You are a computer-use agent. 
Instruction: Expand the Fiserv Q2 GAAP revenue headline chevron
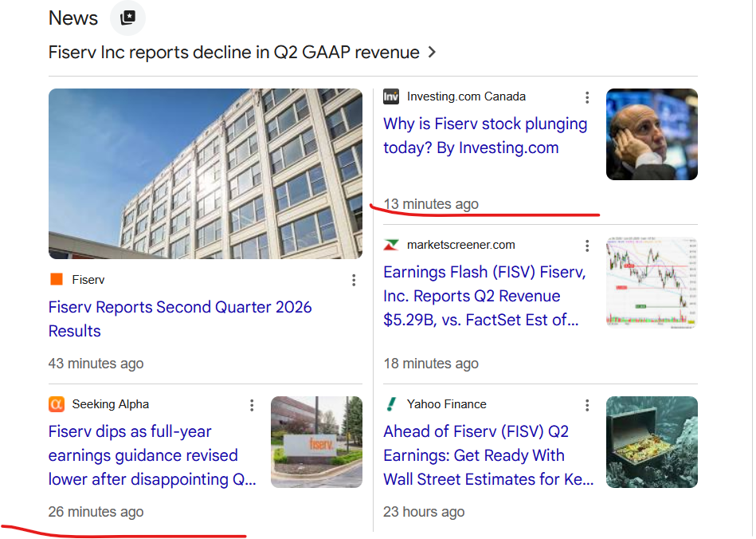click(x=433, y=52)
